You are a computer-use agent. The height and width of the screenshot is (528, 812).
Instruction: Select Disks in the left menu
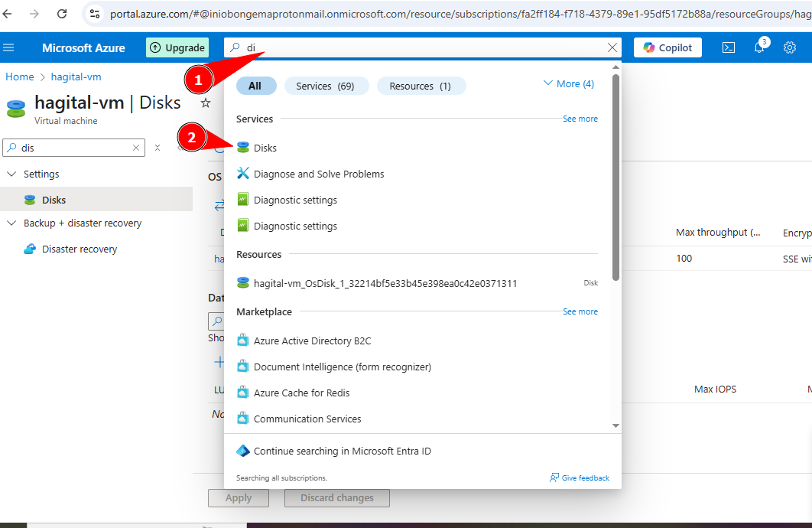click(96, 200)
